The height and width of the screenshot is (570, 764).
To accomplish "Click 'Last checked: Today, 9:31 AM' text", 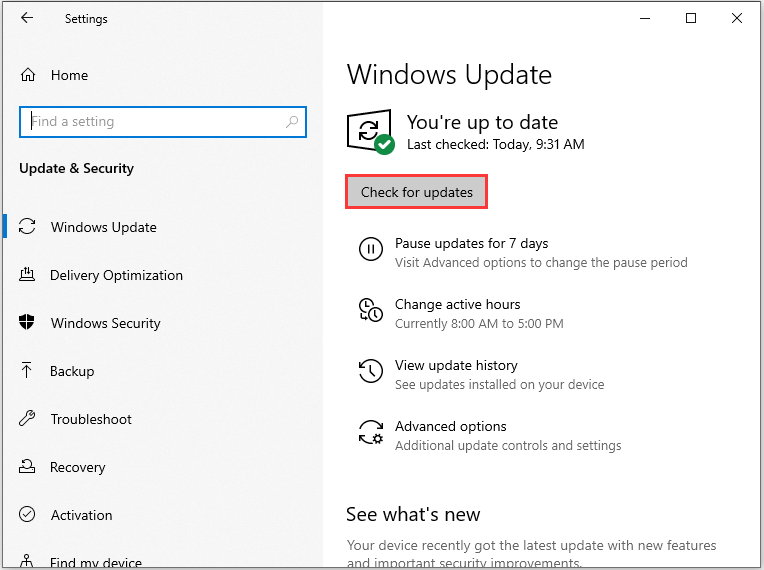I will pos(496,144).
